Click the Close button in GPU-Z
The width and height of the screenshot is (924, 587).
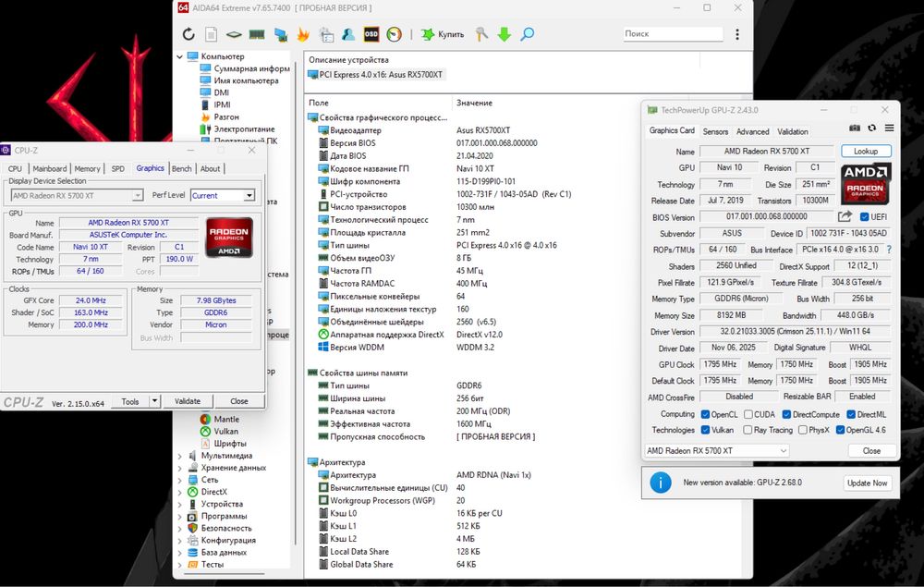(871, 450)
